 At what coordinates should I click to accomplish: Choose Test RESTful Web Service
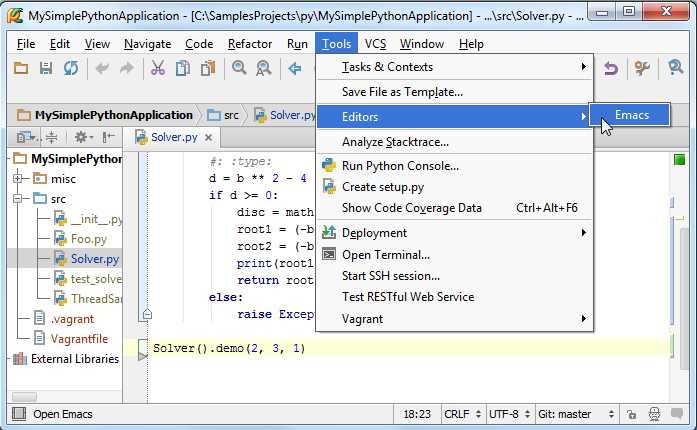(x=455, y=297)
